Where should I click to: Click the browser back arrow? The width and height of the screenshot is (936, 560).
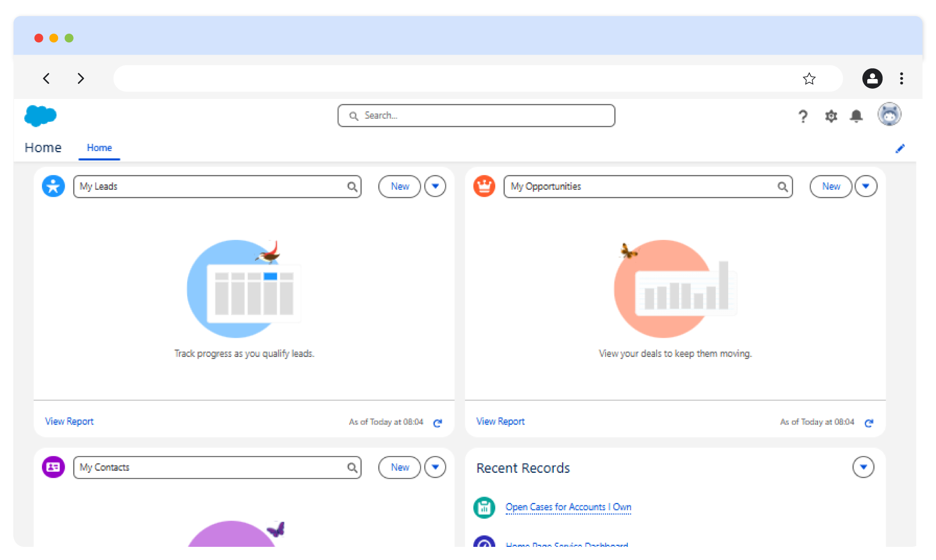pyautogui.click(x=47, y=78)
